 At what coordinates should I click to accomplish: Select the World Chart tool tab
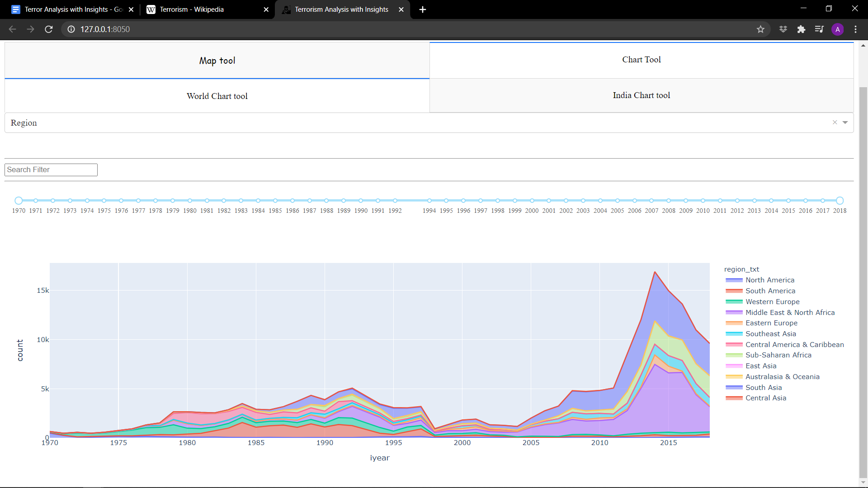(217, 96)
